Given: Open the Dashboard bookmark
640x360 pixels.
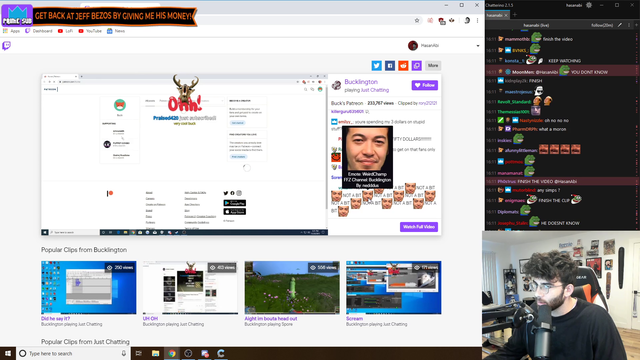Looking at the screenshot, I should point(39,31).
